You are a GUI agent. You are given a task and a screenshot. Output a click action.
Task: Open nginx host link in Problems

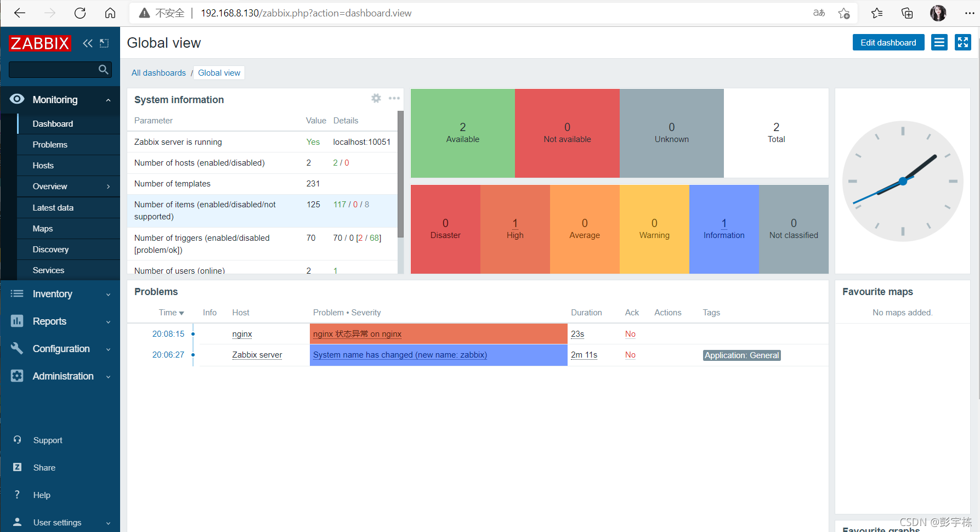pyautogui.click(x=242, y=334)
